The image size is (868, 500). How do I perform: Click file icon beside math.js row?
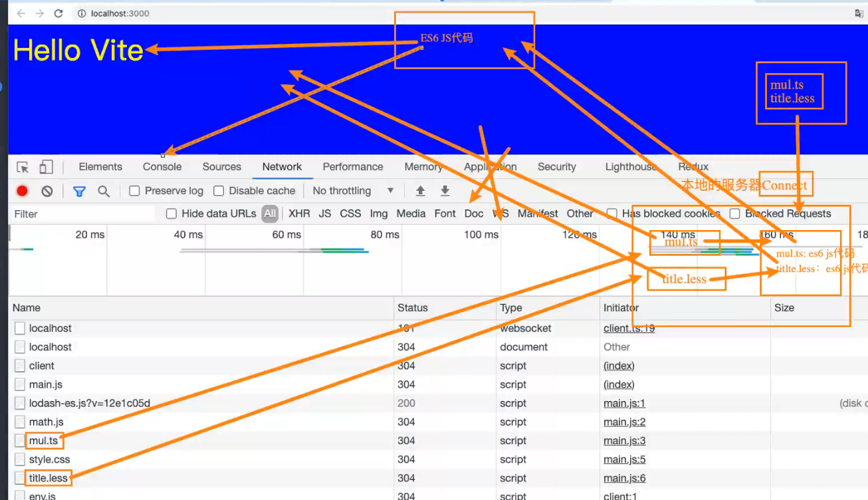(20, 422)
